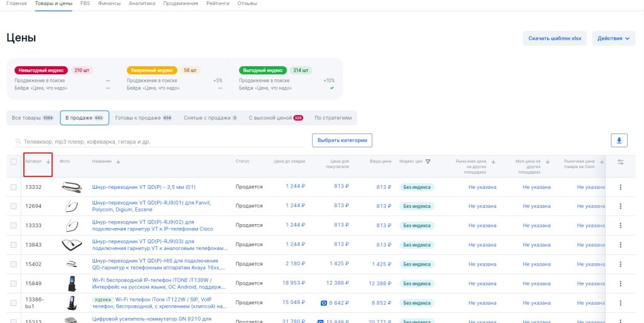Click the download icon button above the table
Viewport: 644px width, 323px height.
pos(619,140)
